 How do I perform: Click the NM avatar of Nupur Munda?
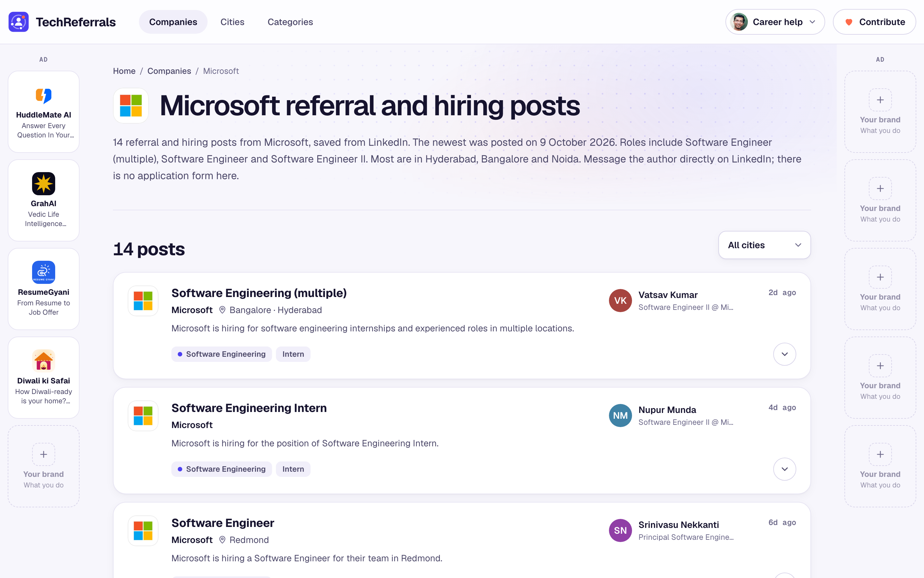pyautogui.click(x=620, y=416)
